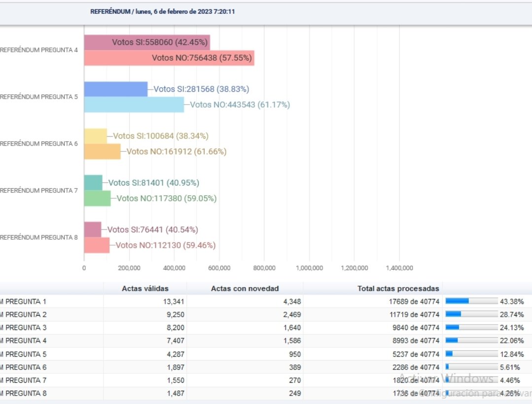Click the actas con novedad value 389
Image resolution: width=532 pixels, height=404 pixels.
tap(295, 367)
